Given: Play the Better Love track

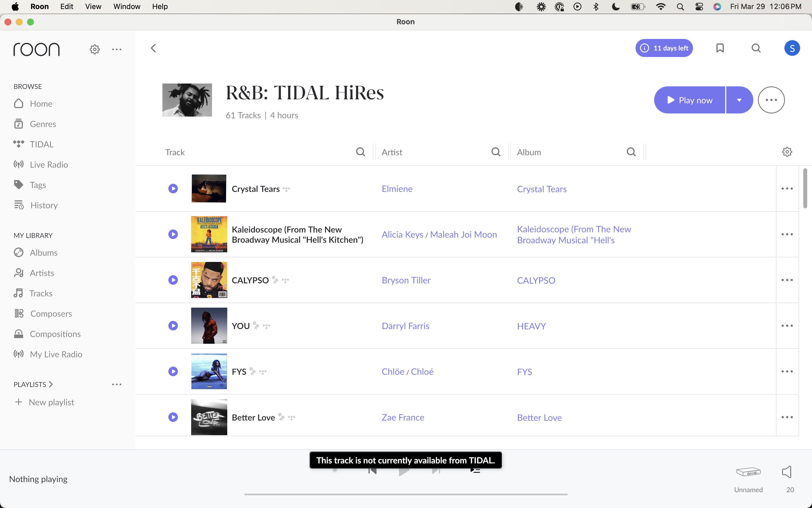Looking at the screenshot, I should pyautogui.click(x=173, y=417).
